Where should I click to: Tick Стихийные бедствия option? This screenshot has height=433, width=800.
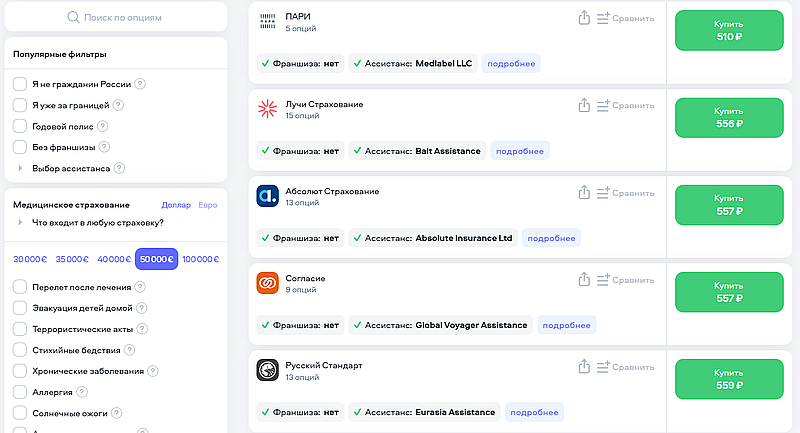19,350
